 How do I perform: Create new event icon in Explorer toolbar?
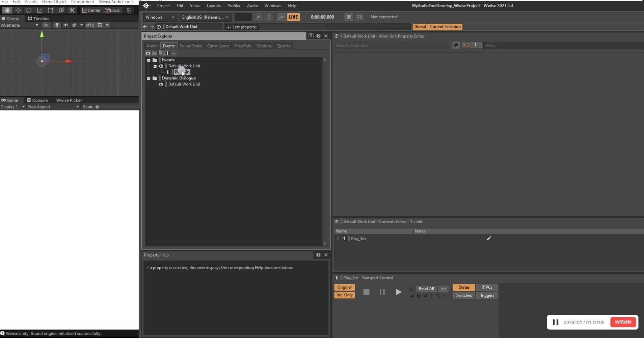pos(167,53)
